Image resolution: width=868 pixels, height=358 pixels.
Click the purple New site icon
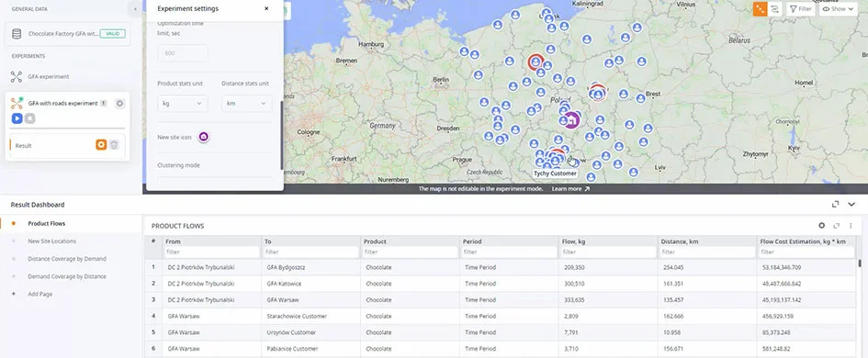tap(203, 137)
